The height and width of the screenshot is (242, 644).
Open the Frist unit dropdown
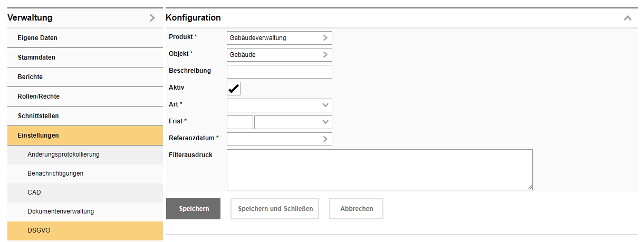[325, 122]
